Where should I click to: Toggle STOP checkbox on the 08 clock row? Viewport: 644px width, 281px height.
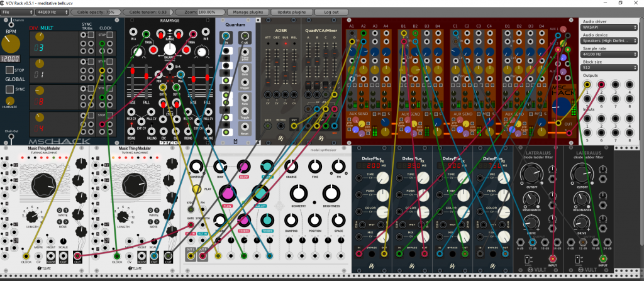coord(109,89)
